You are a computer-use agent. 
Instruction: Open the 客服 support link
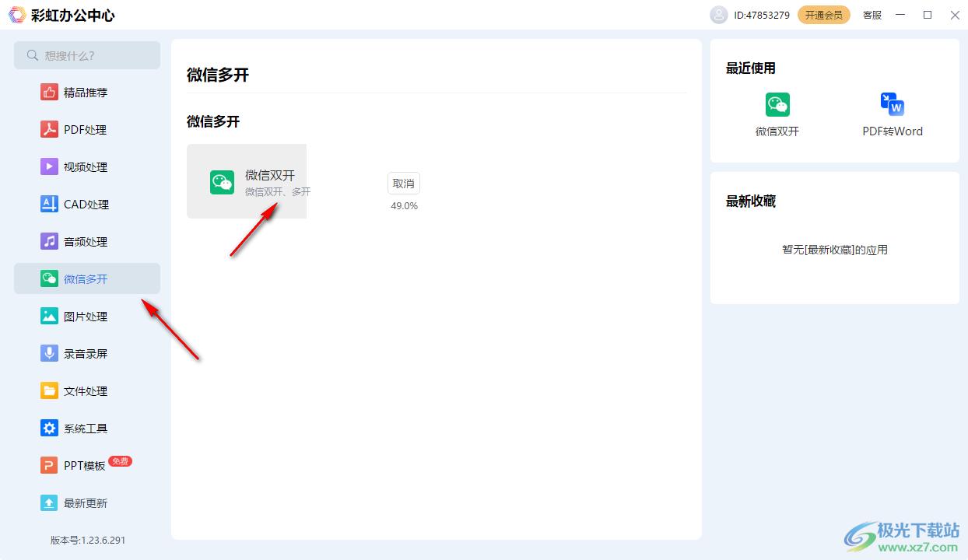872,15
